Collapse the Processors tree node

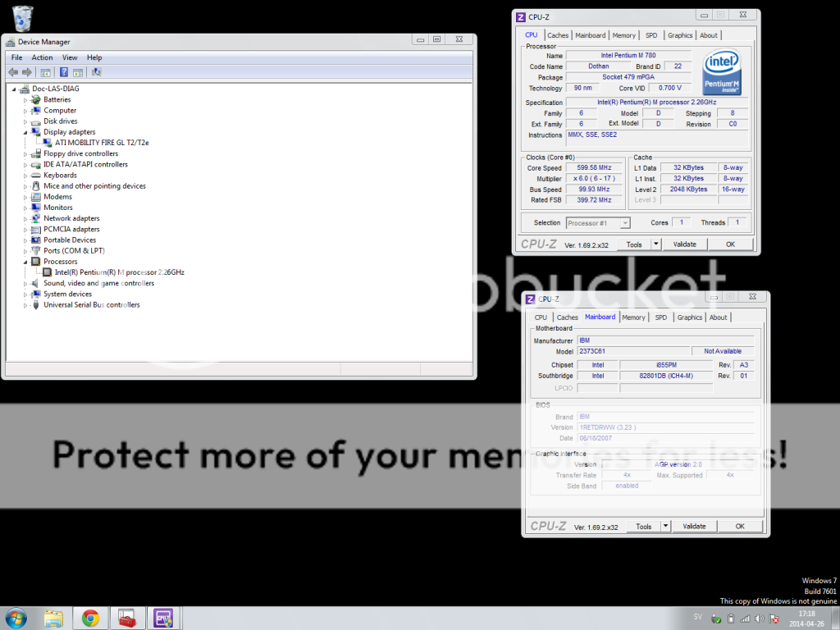pyautogui.click(x=25, y=262)
